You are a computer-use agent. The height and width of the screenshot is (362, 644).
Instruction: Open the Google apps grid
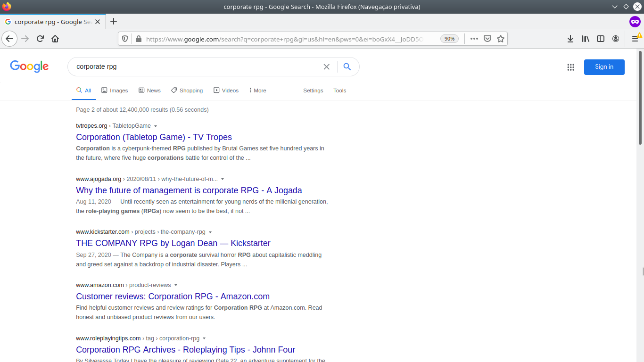tap(571, 67)
